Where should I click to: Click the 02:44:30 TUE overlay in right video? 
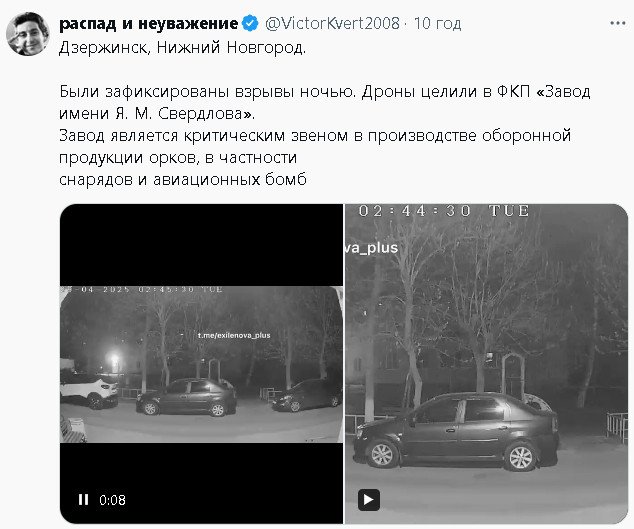coord(444,211)
